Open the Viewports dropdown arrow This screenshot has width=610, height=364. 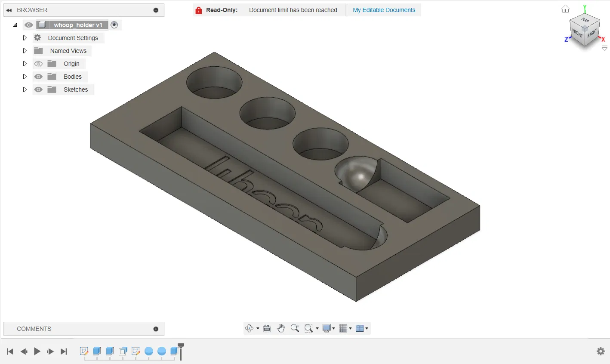point(367,328)
